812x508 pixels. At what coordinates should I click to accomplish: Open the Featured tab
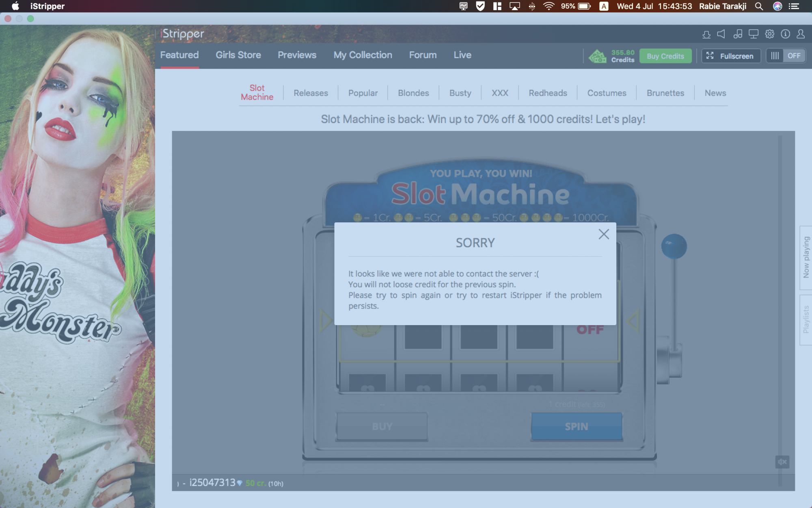tap(179, 55)
